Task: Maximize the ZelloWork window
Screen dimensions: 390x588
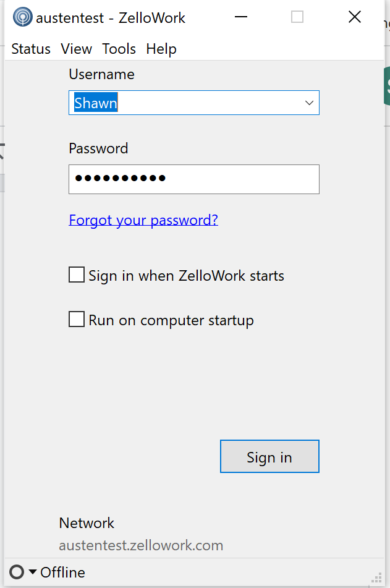Action: point(297,17)
